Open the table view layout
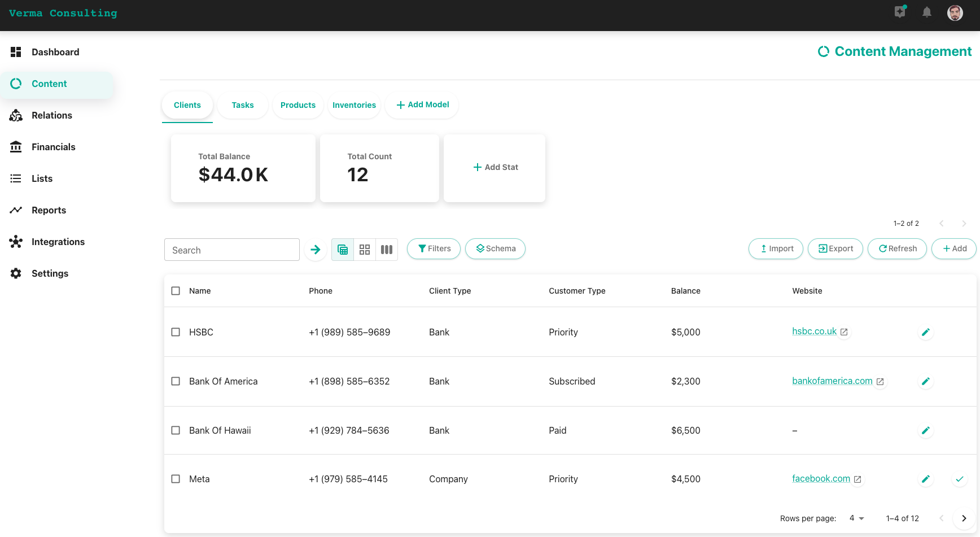 [x=342, y=249]
